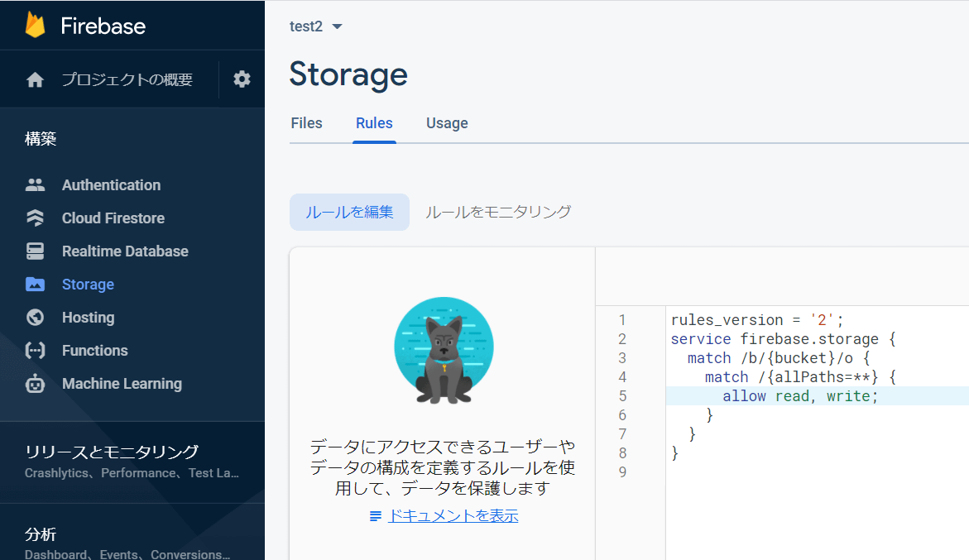Click the test2 project name
The image size is (969, 560).
click(x=306, y=26)
